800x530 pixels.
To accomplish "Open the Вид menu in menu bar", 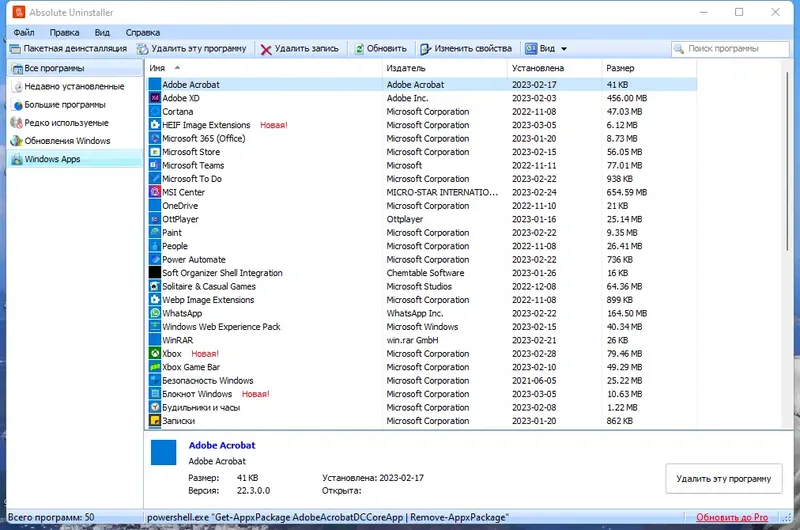I will pyautogui.click(x=102, y=33).
